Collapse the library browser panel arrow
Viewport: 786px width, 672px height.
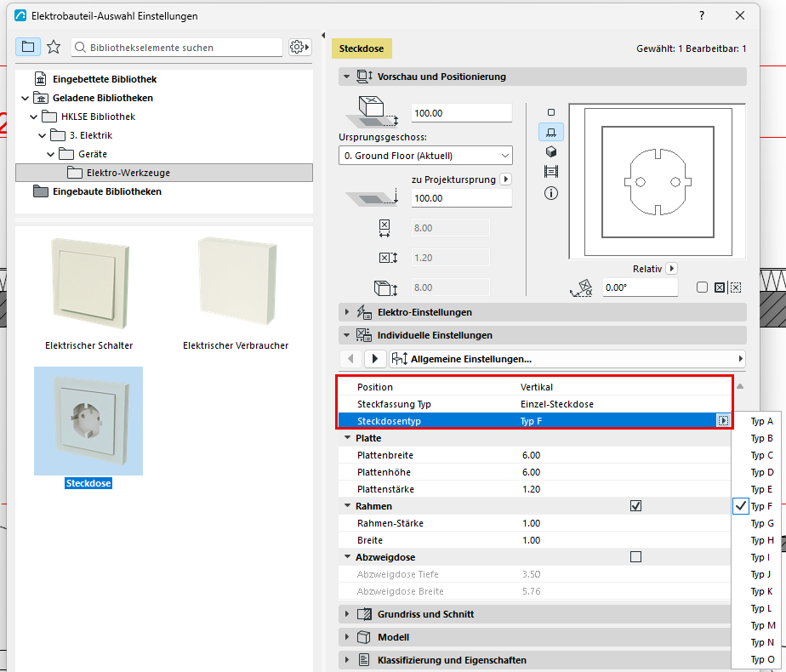(x=323, y=35)
